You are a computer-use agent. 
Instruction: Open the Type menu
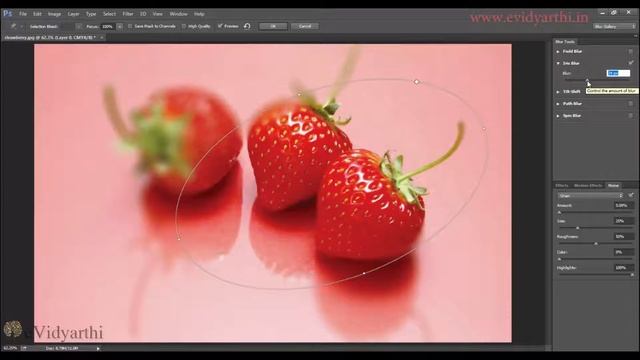click(x=91, y=14)
